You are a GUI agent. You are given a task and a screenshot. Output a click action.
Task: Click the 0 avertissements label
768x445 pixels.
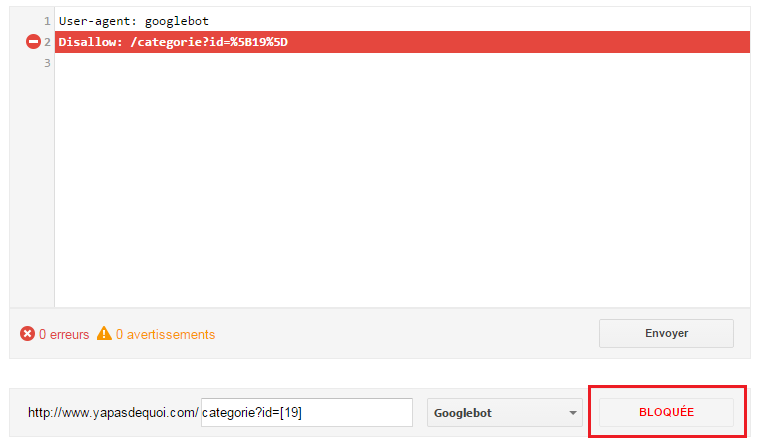click(x=166, y=334)
